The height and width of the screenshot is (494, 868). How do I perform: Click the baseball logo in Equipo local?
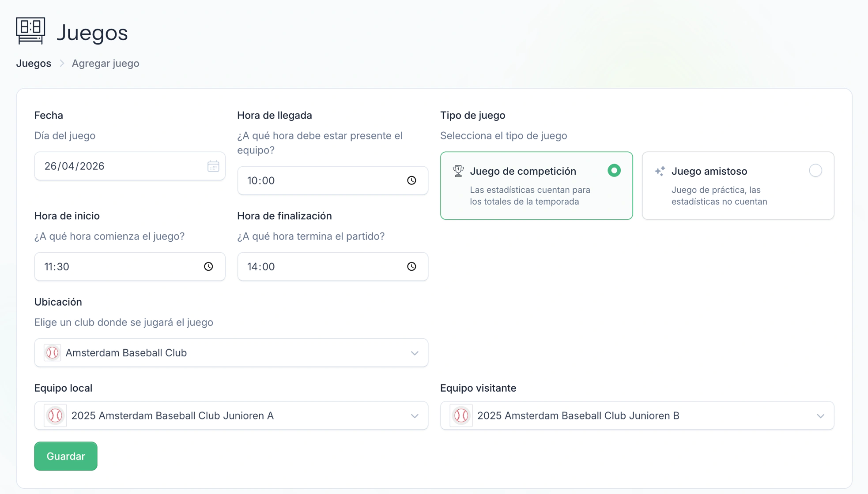pos(55,415)
